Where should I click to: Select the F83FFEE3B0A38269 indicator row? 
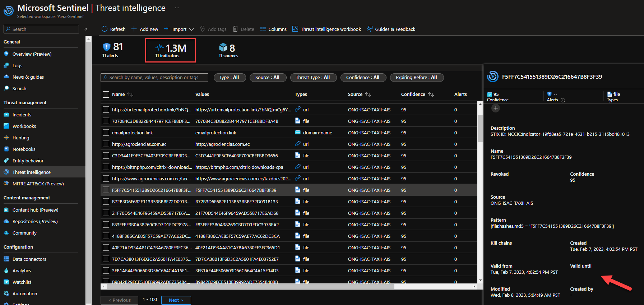289,225
